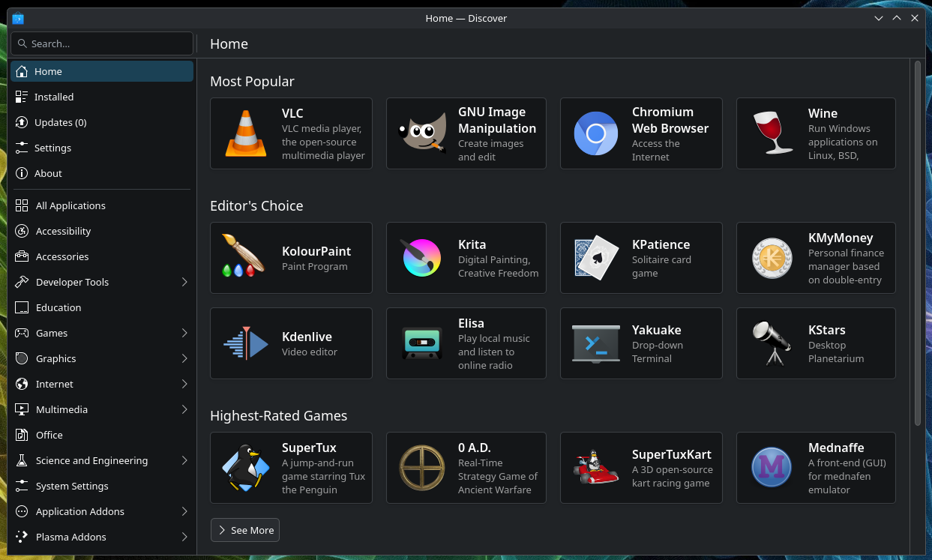Click the Wine glass icon

772,133
